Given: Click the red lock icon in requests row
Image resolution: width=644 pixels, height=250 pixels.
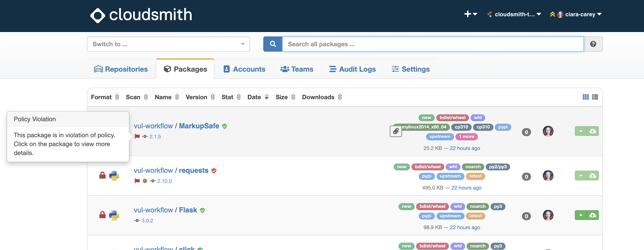Looking at the screenshot, I should (103, 175).
